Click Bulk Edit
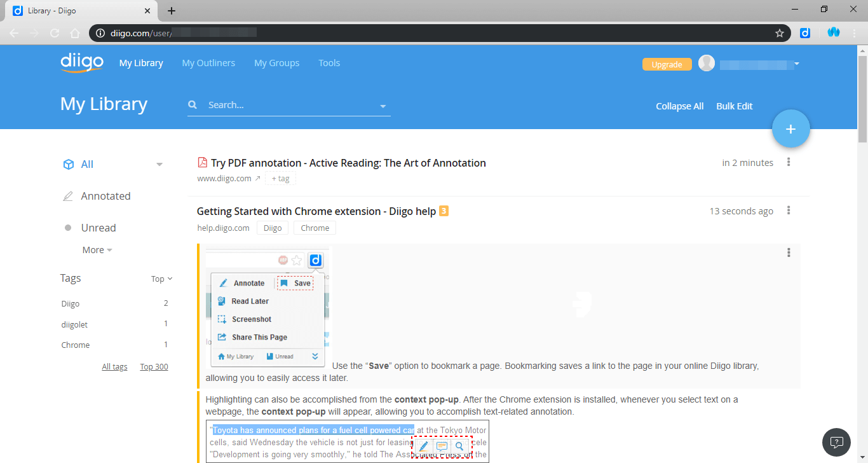 coord(734,106)
